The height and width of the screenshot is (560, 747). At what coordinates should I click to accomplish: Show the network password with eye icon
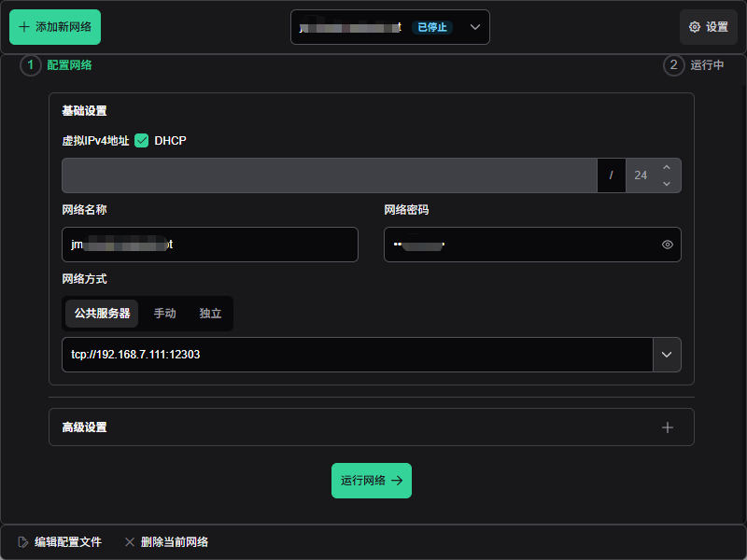pos(668,245)
